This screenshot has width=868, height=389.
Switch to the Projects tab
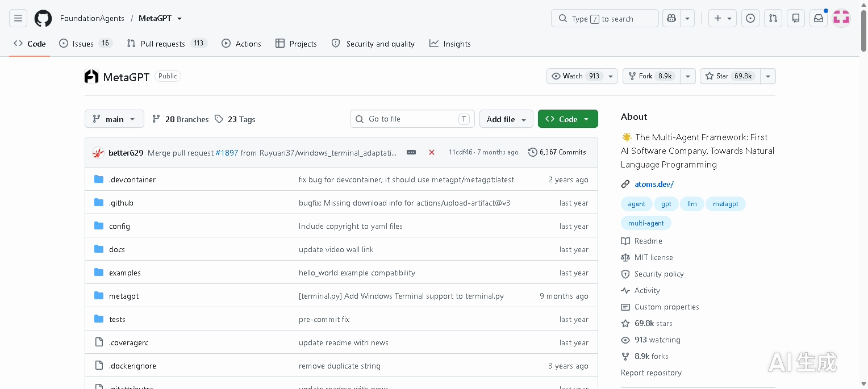point(296,44)
